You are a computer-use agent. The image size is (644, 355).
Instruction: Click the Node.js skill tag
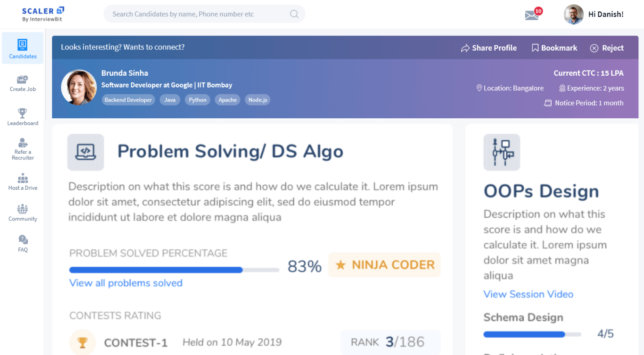pyautogui.click(x=258, y=100)
